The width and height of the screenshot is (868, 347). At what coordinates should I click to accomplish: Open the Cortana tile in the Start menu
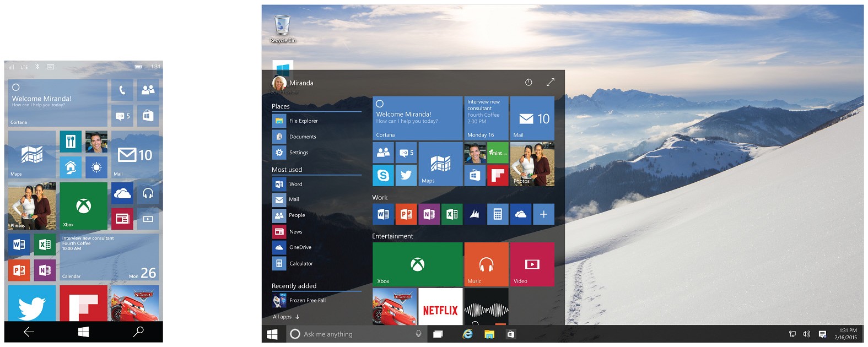(417, 118)
